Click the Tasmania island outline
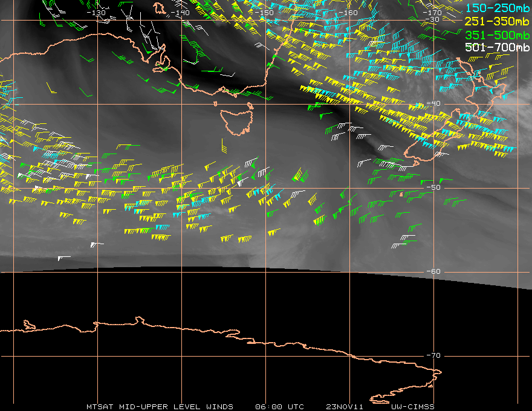The image size is (532, 411). point(237,121)
